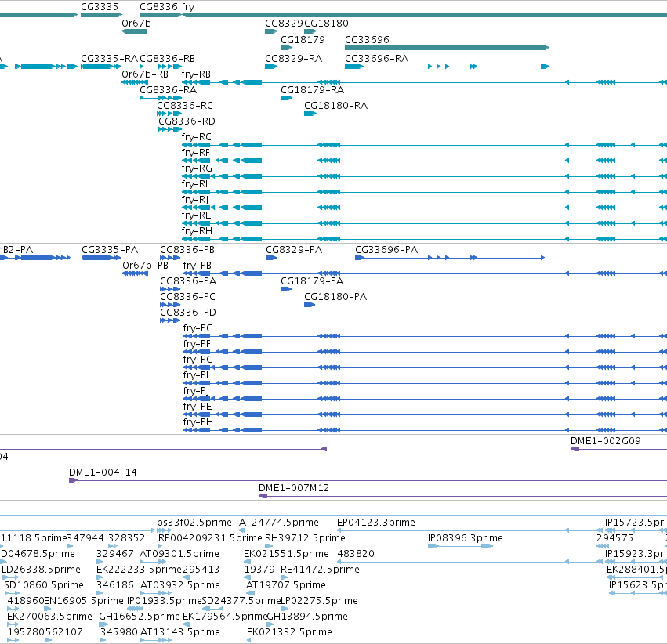Select EST IP08396.3prime
This screenshot has width=667, height=644.
[466, 538]
